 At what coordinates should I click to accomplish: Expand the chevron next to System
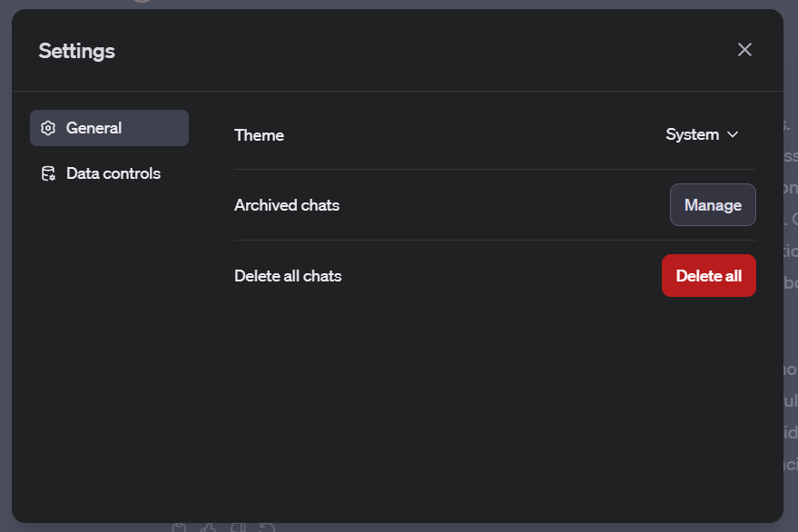pyautogui.click(x=733, y=134)
